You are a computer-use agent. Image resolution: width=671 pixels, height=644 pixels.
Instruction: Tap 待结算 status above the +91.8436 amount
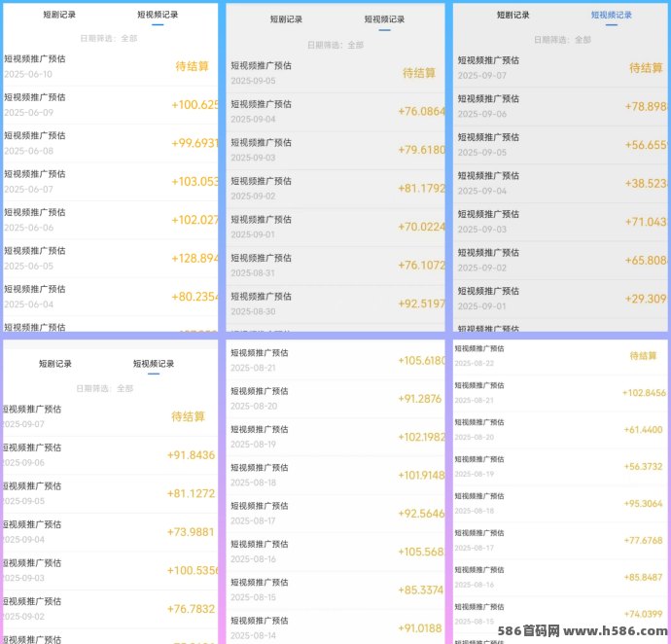coord(188,416)
